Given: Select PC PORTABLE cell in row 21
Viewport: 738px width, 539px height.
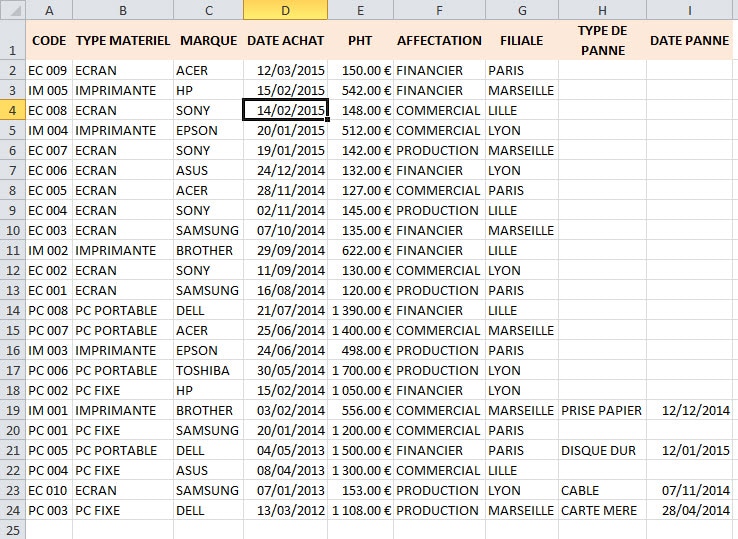Looking at the screenshot, I should [123, 451].
